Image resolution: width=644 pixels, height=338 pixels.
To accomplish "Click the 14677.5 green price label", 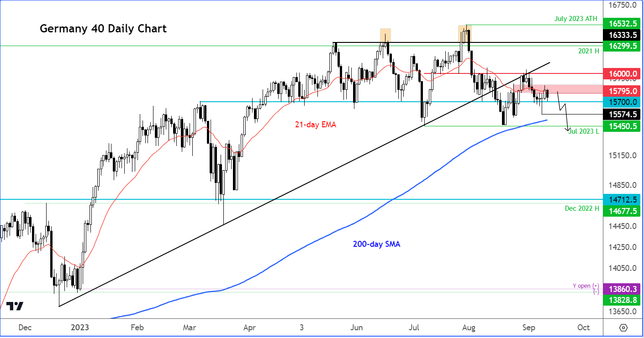I will pyautogui.click(x=623, y=211).
